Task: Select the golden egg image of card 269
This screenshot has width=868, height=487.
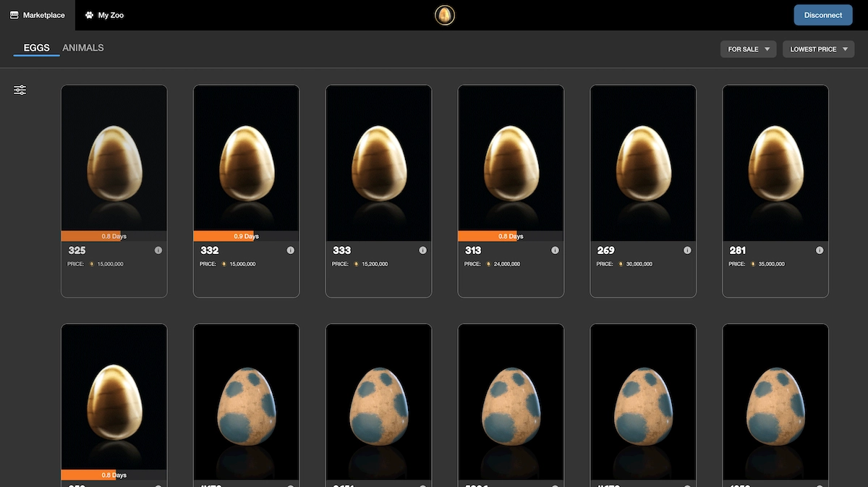Action: coord(644,164)
